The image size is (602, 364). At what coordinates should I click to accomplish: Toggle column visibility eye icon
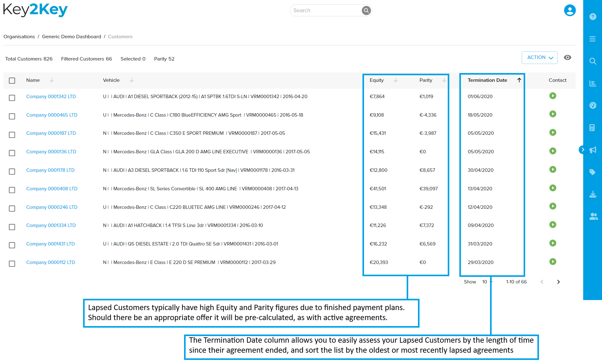click(x=568, y=57)
